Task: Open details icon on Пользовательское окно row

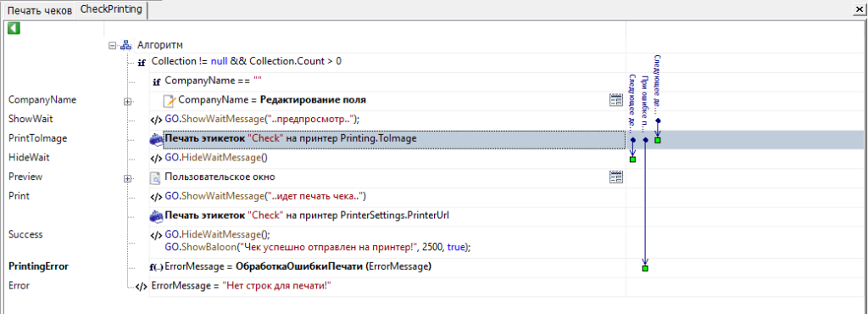Action: (615, 177)
